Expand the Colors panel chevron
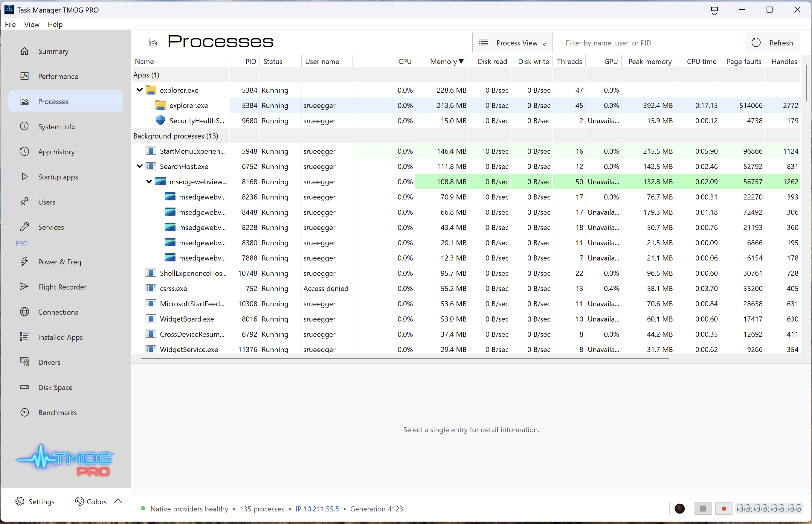 tap(118, 502)
